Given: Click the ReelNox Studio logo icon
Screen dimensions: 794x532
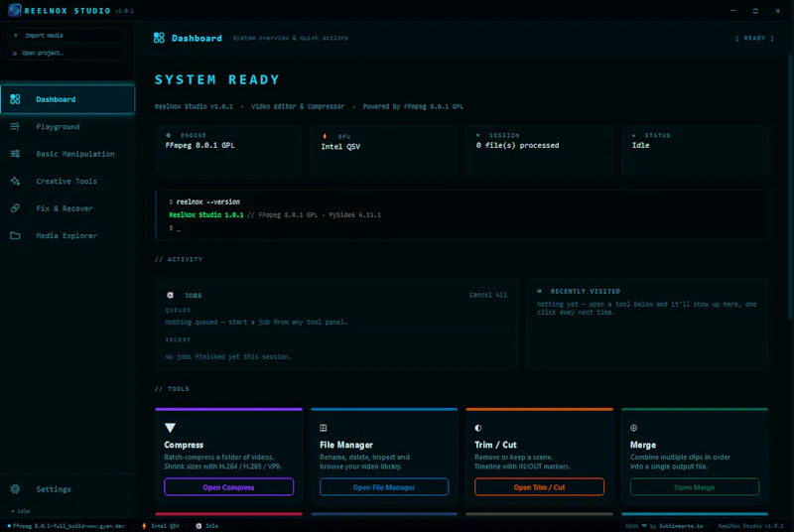Looking at the screenshot, I should [x=15, y=10].
